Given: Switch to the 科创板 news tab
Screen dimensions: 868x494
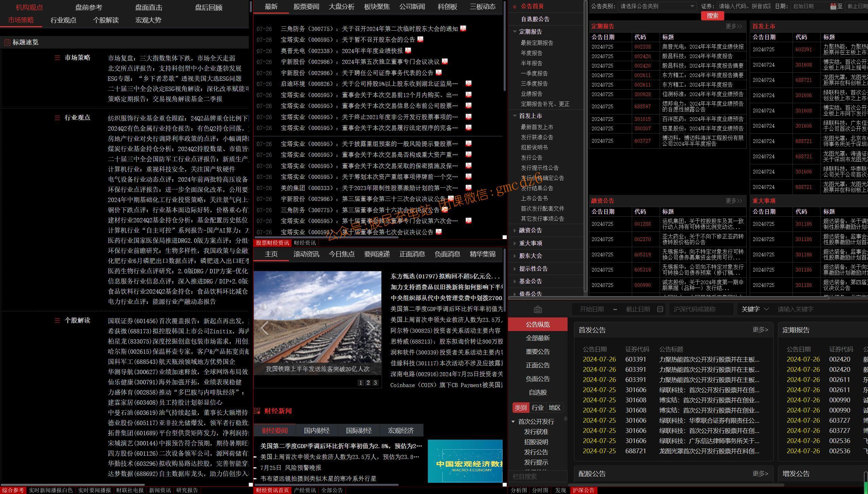Looking at the screenshot, I should click(447, 6).
